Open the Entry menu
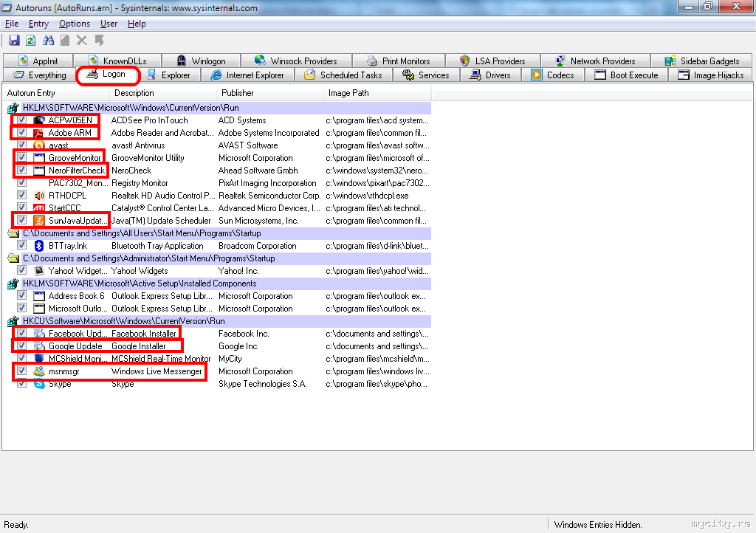756x533 pixels. tap(38, 24)
